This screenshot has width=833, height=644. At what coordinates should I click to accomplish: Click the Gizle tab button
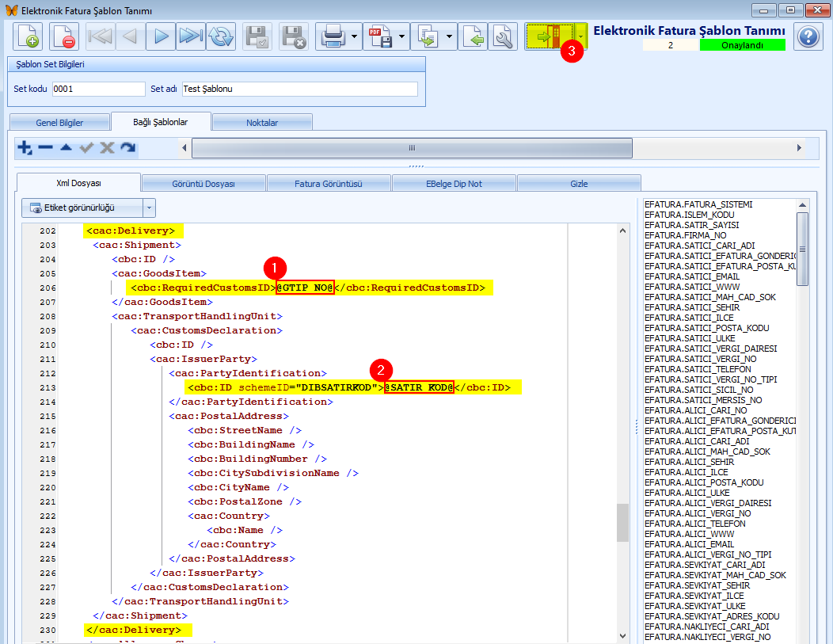click(x=579, y=183)
